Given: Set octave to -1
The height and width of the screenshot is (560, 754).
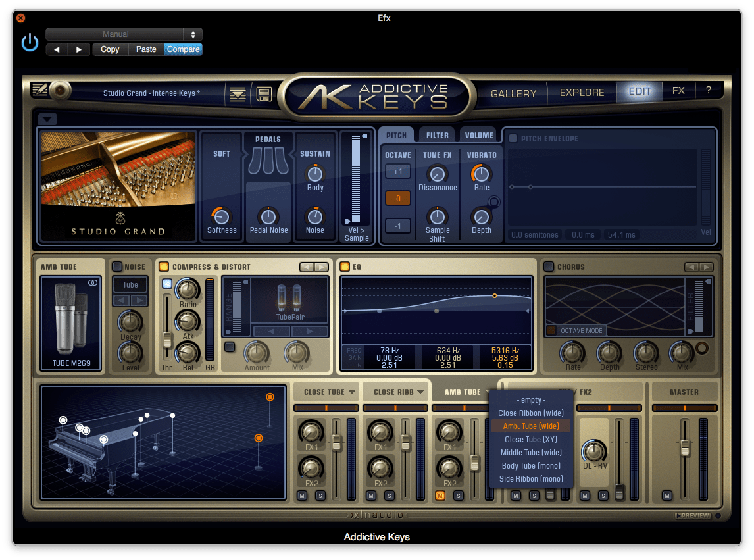Looking at the screenshot, I should point(397,226).
